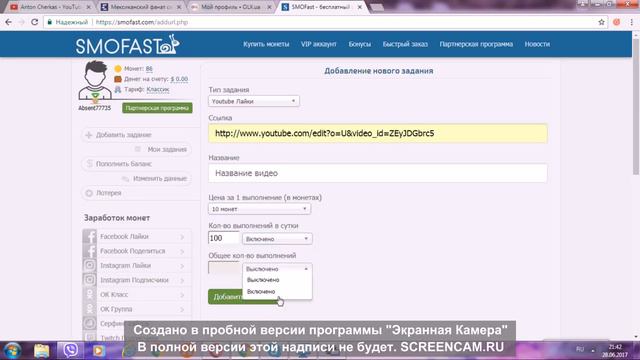Screen dimensions: 640x360
Task: Open the Партнерская программа top menu item
Action: (x=476, y=44)
